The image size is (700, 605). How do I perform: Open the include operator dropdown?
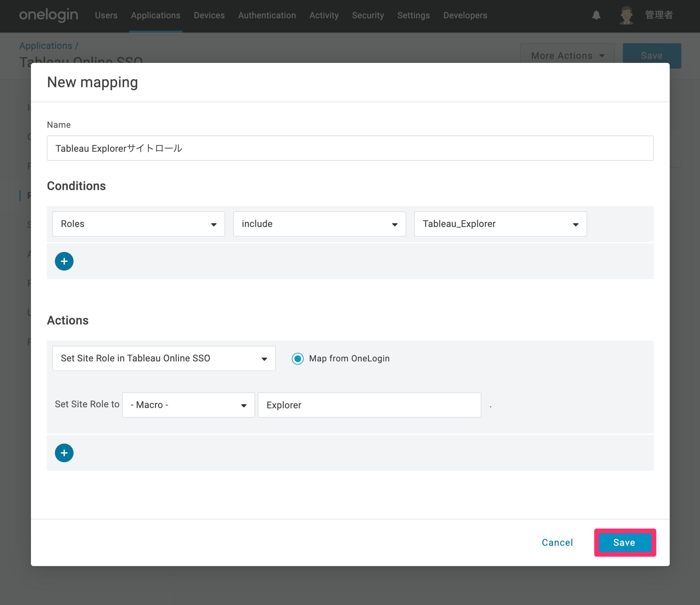click(320, 224)
